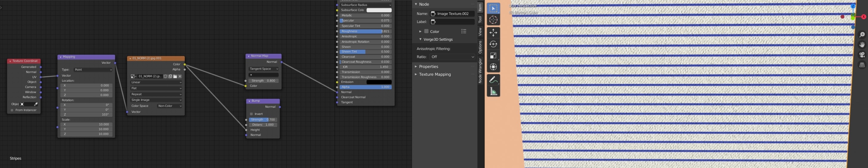The image size is (868, 168).
Task: Click the viewport zoom magnifier icon
Action: point(862,35)
